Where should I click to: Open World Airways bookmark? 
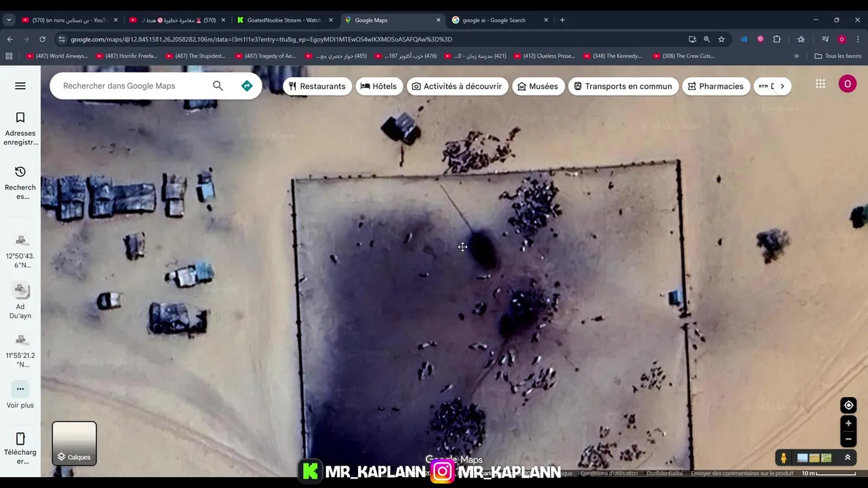coord(57,56)
